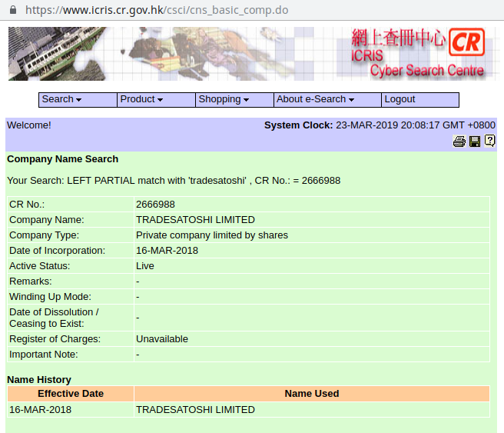Select the Company Name value TRADESATOSHI LIMITED
Viewport: 504px width, 433px height.
point(195,220)
